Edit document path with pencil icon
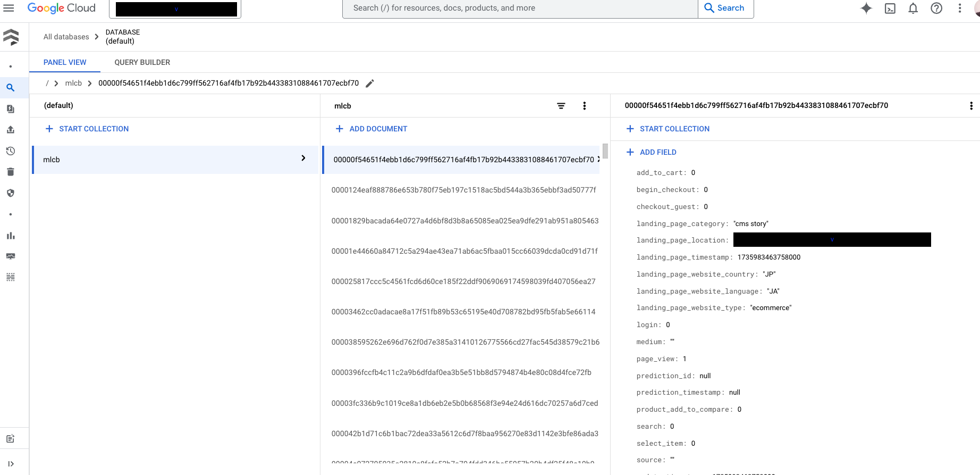Screen dimensions: 980x475 (370, 84)
